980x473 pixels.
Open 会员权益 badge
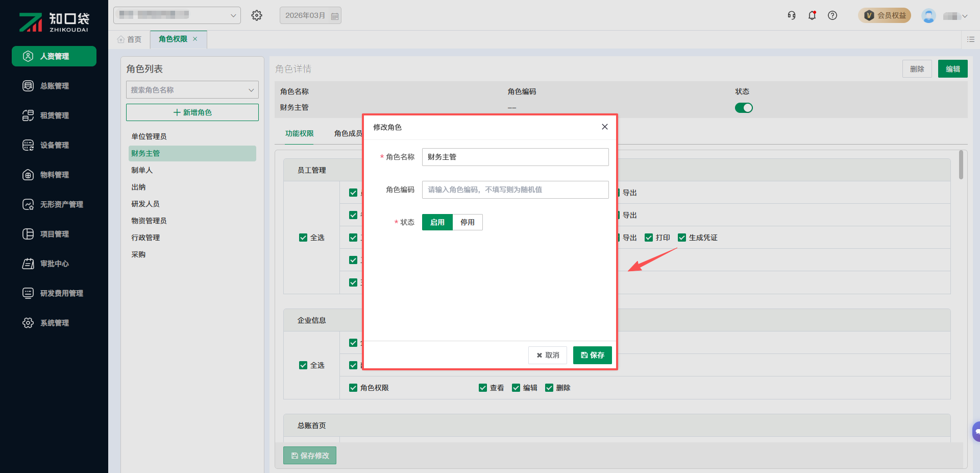pyautogui.click(x=885, y=15)
